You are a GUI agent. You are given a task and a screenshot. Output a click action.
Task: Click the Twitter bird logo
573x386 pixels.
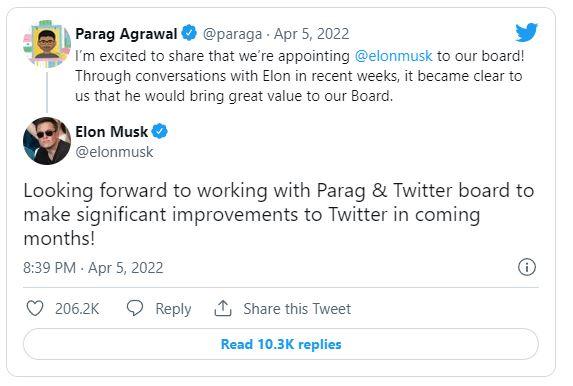coord(526,33)
